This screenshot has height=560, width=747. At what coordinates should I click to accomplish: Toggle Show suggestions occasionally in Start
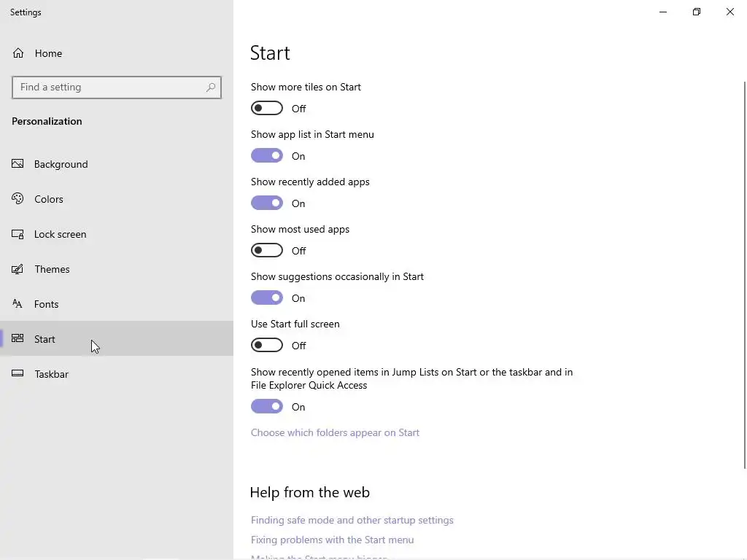pos(267,298)
